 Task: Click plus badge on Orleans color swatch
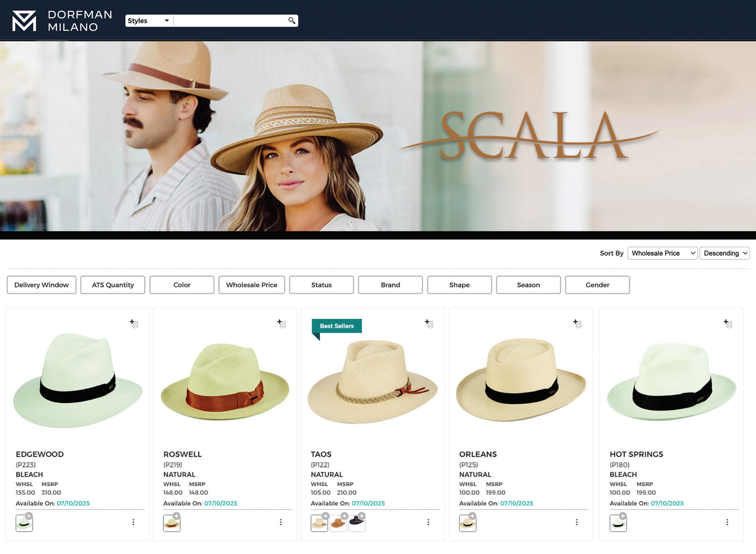pyautogui.click(x=472, y=516)
